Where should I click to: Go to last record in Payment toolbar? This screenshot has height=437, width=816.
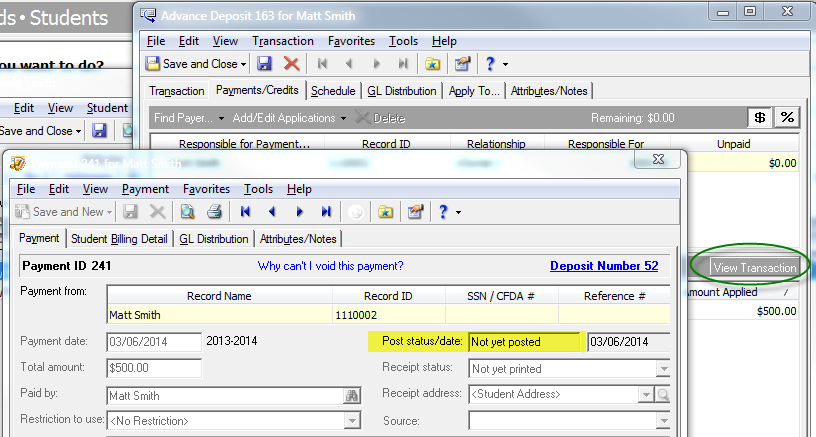click(326, 212)
